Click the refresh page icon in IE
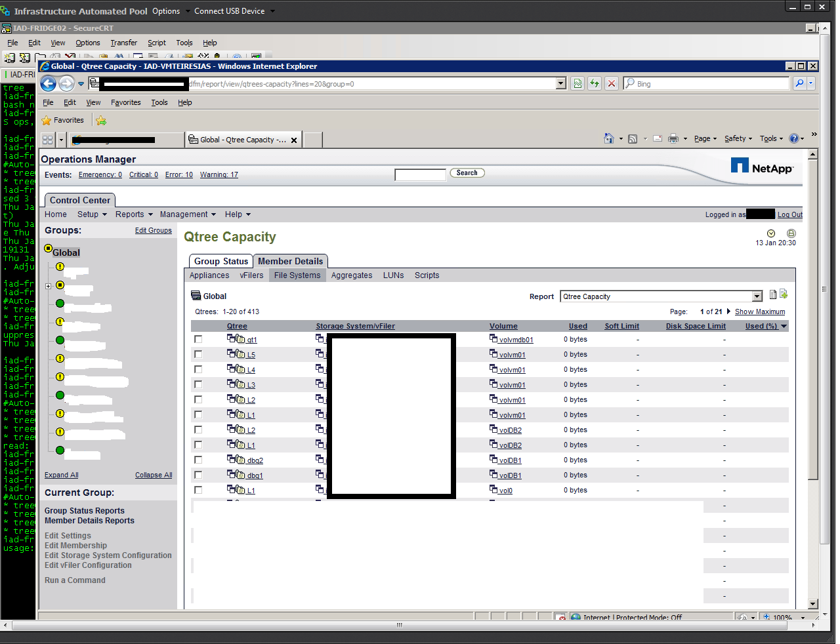 (595, 83)
